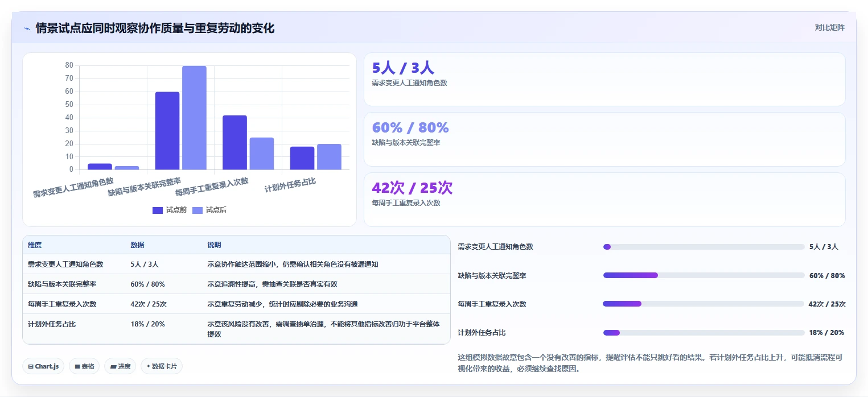The height and width of the screenshot is (397, 868).
Task: Click the chart axis label 计划外任务占比
Action: pos(291,185)
